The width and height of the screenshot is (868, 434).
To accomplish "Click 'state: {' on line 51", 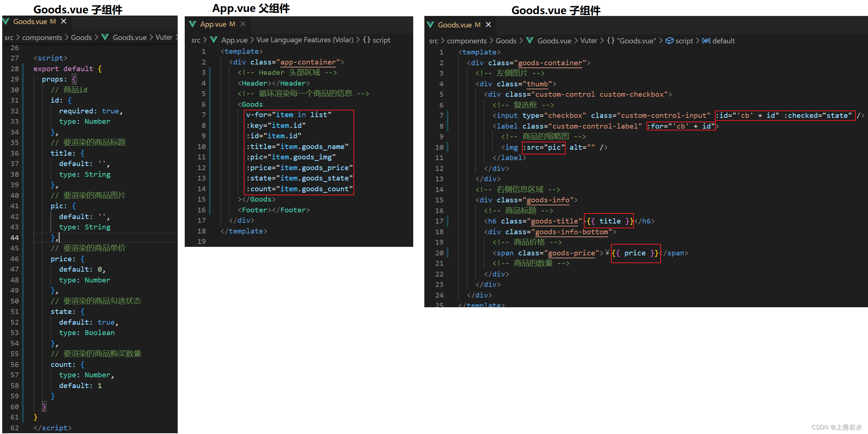I will tap(68, 311).
